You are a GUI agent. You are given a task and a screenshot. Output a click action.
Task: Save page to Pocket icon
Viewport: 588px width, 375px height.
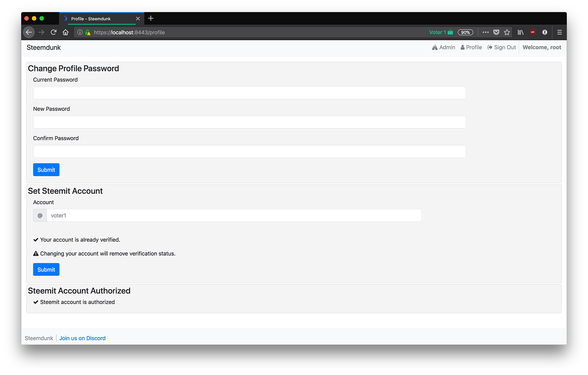496,32
